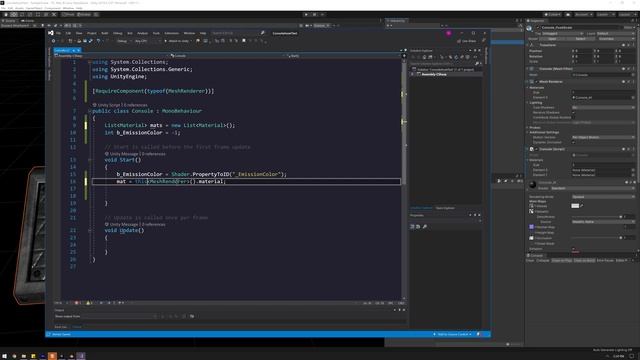The height and width of the screenshot is (360, 640).
Task: Click the Albedo color swatch
Action: click(575, 206)
